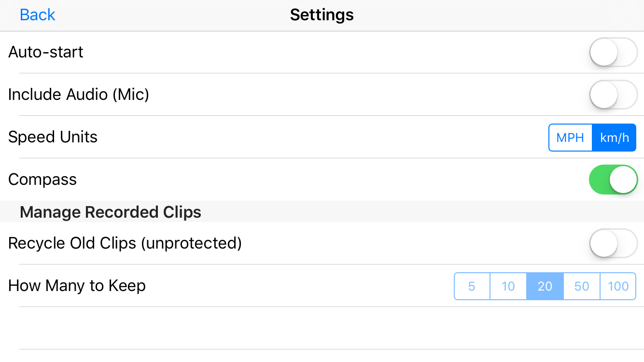Set clips to keep to 50
644x362 pixels.
tap(581, 286)
